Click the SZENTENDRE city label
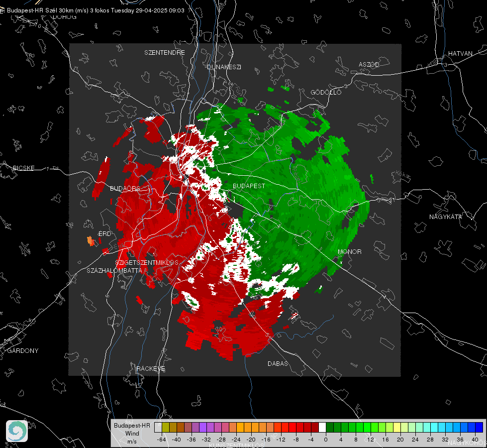The image size is (487, 448). [165, 53]
